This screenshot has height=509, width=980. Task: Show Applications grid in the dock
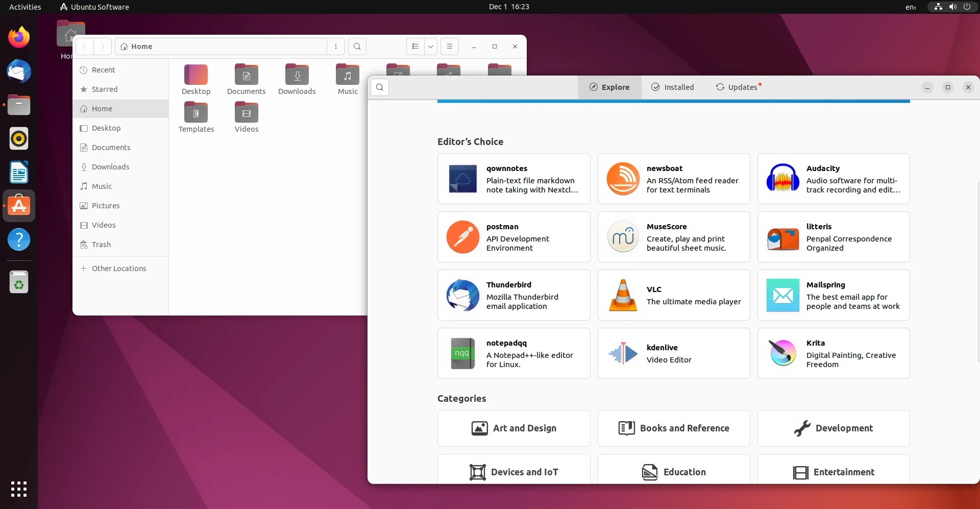[19, 489]
